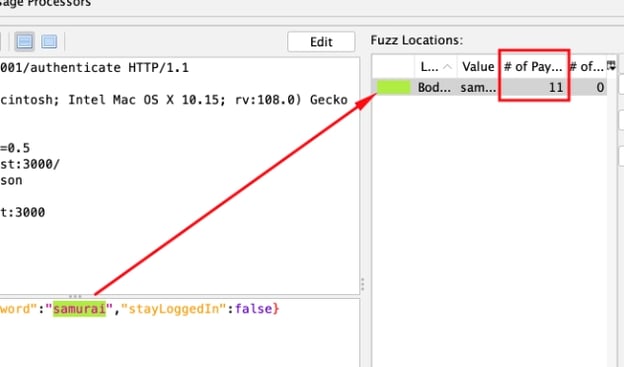Click the stayLoggedIn key in the body
This screenshot has height=367, width=624.
coord(174,309)
